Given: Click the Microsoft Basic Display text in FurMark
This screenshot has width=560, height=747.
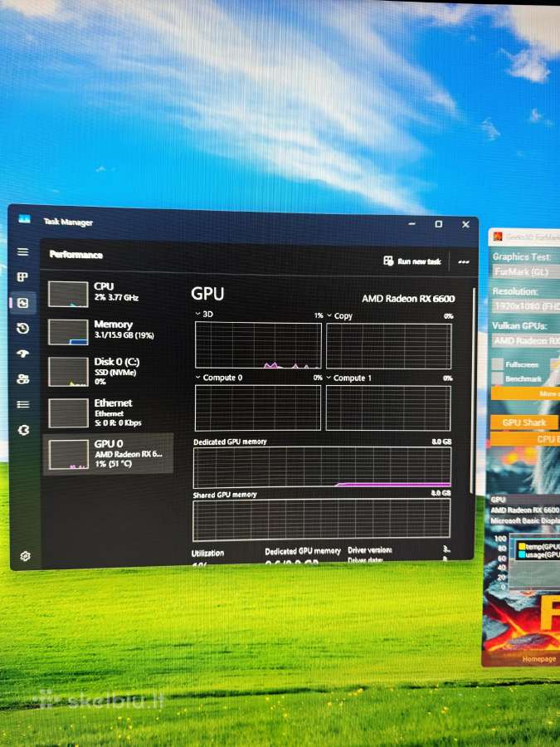Looking at the screenshot, I should coord(525,520).
